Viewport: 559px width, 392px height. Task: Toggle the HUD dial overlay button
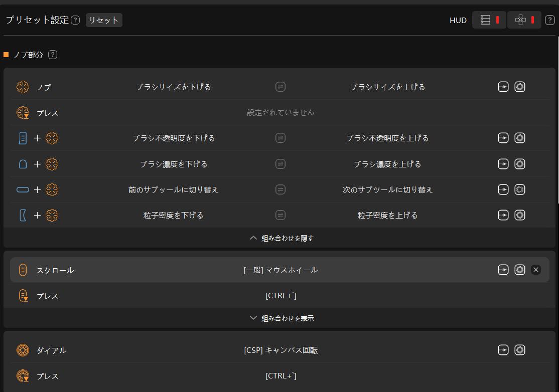(524, 20)
